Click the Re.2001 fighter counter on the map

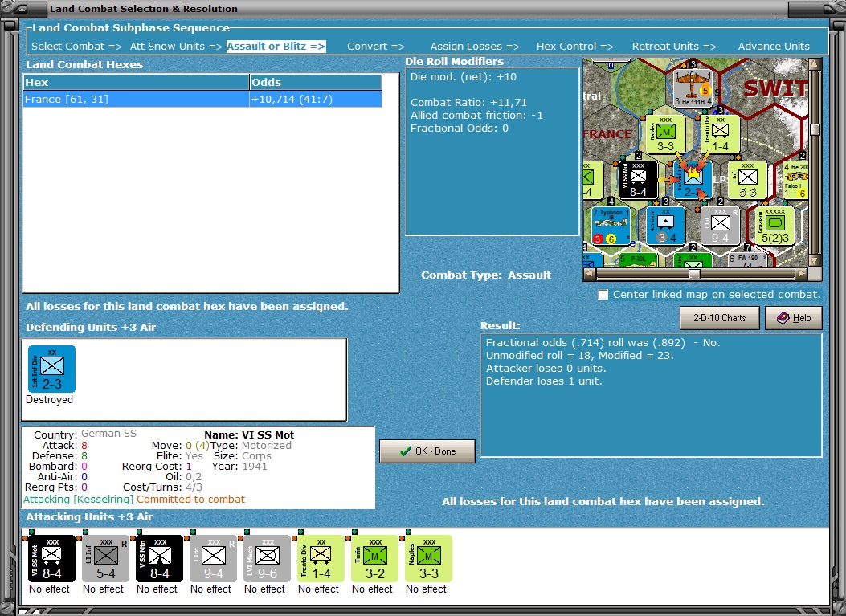coord(795,180)
